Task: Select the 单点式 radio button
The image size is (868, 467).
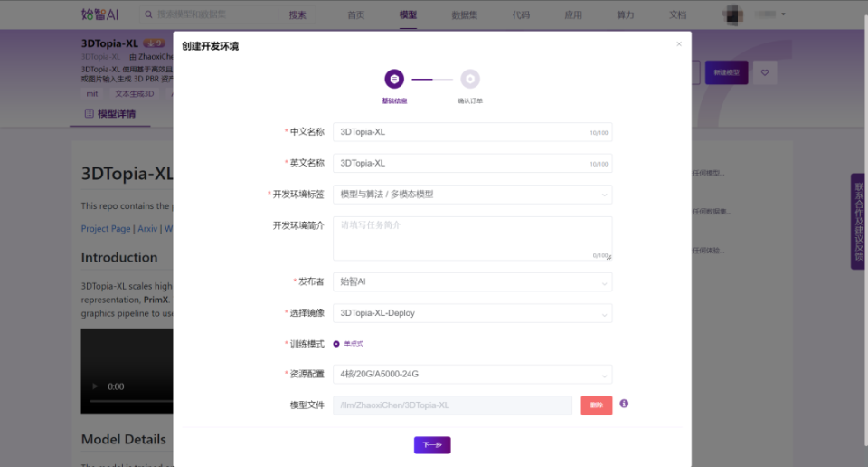Action: tap(336, 344)
